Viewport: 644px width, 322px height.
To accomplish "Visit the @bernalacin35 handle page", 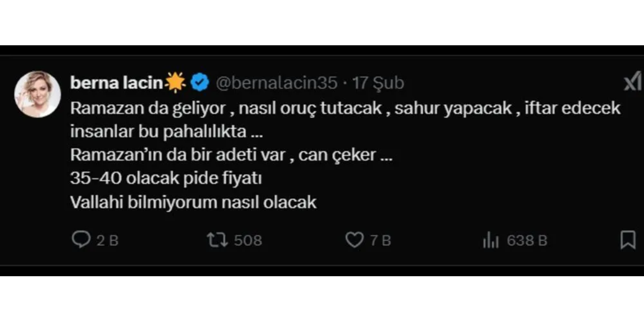I will (x=276, y=82).
